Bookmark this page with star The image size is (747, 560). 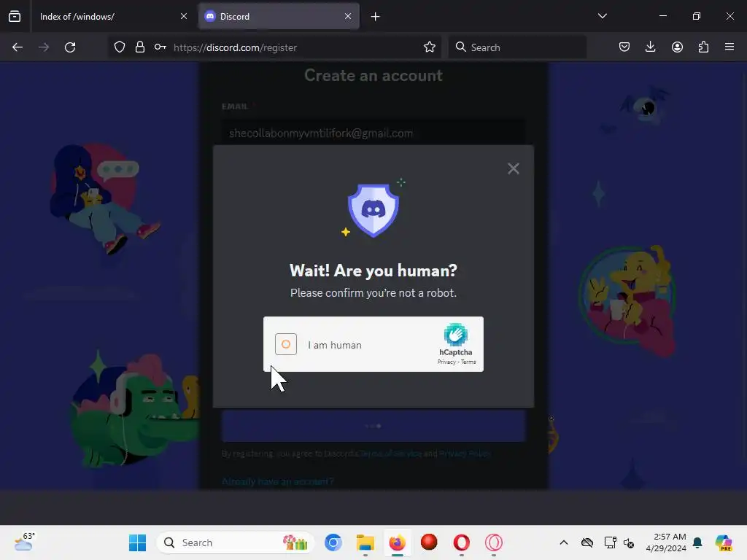pyautogui.click(x=429, y=47)
